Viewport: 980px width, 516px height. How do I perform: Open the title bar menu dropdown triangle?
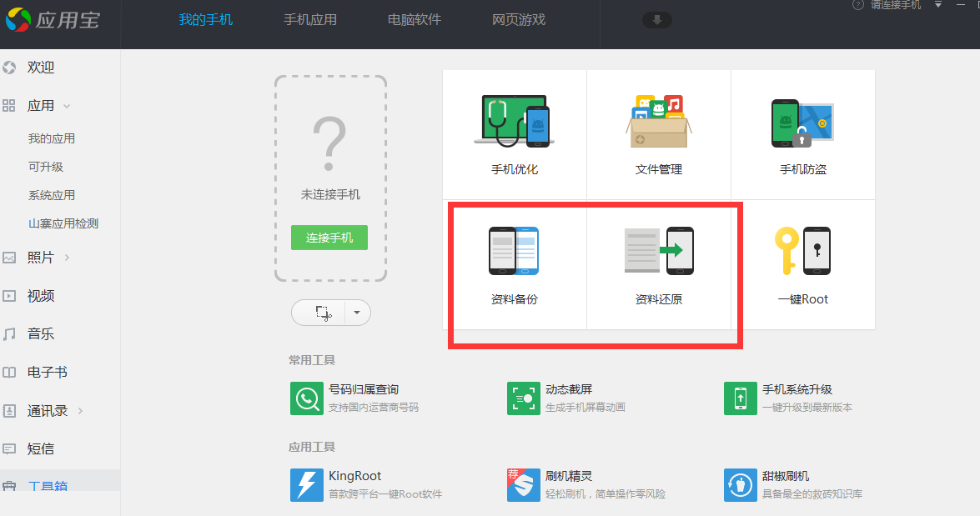(938, 4)
